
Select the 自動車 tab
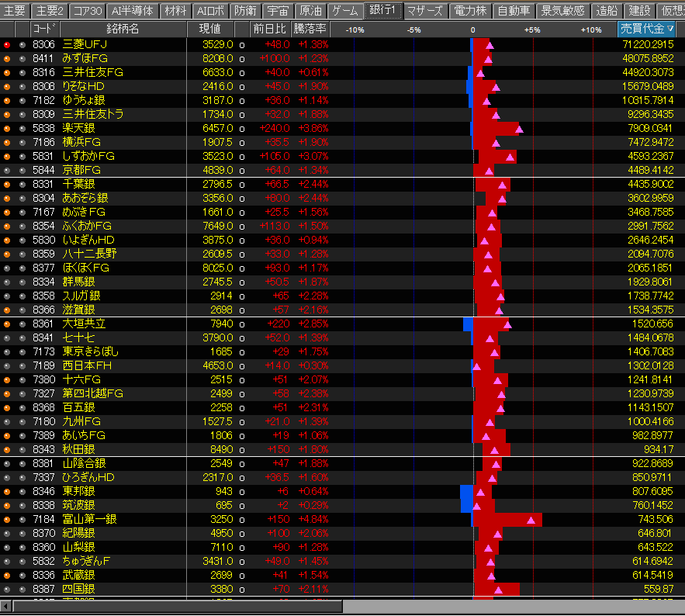coord(514,10)
